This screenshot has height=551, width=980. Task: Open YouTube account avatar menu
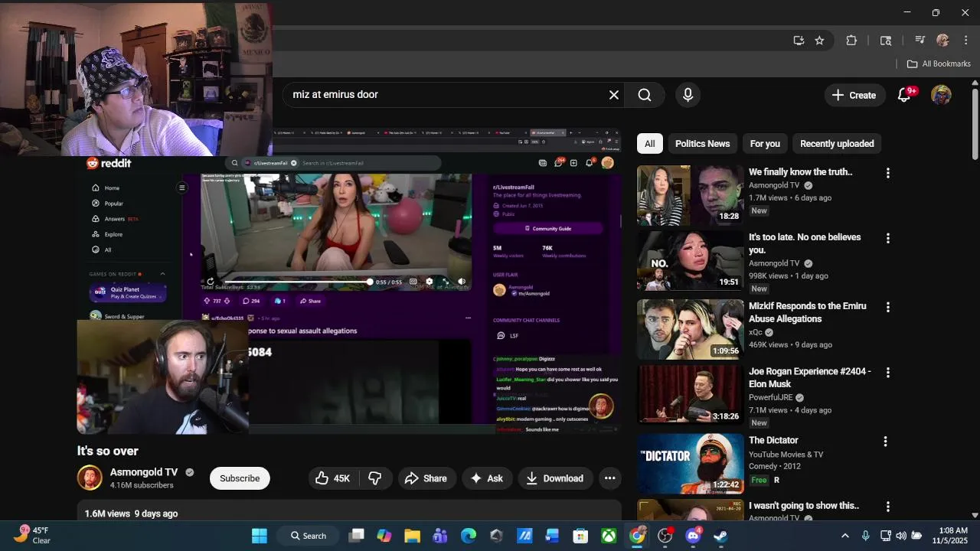[x=941, y=95]
